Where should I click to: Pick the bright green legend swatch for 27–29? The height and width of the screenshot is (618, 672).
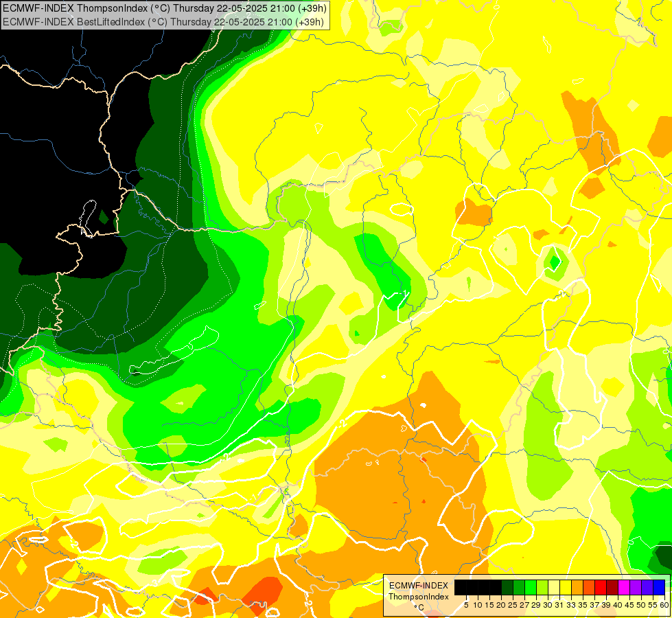[530, 587]
